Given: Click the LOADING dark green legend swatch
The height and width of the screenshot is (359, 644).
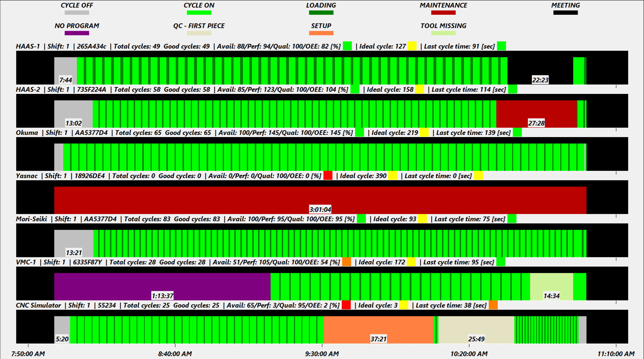Looking at the screenshot, I should (x=321, y=13).
